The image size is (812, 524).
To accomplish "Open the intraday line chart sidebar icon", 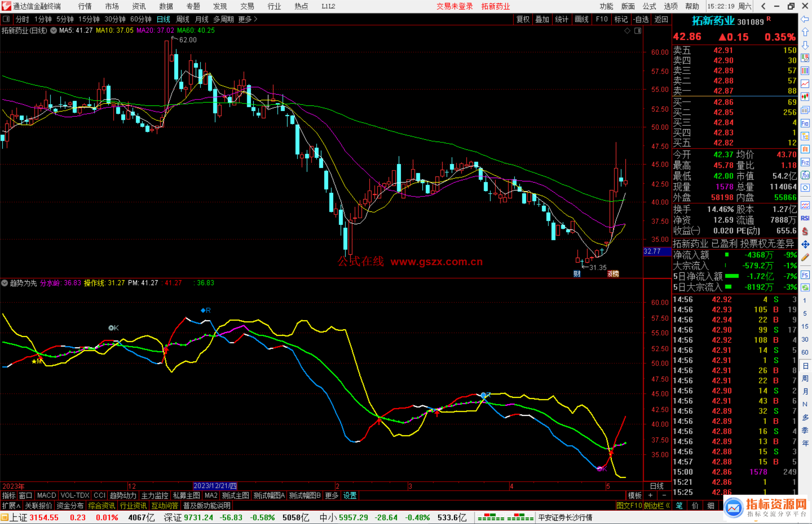I will pyautogui.click(x=805, y=84).
